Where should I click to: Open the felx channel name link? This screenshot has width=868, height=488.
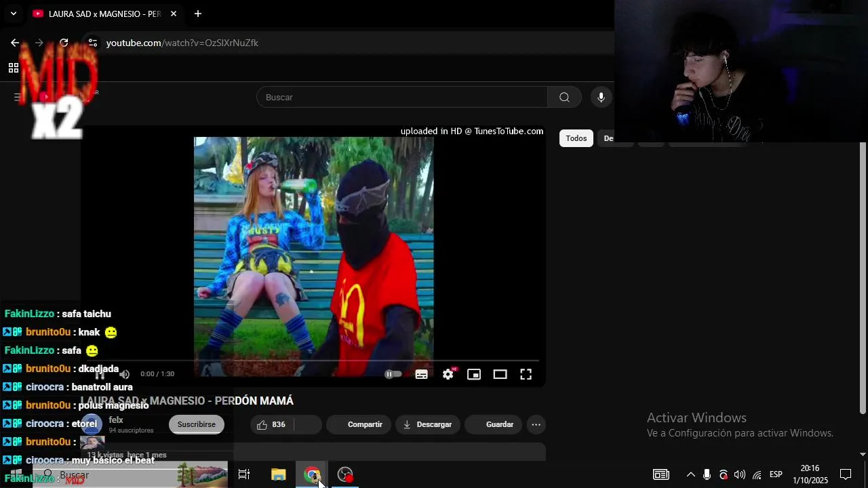click(116, 420)
